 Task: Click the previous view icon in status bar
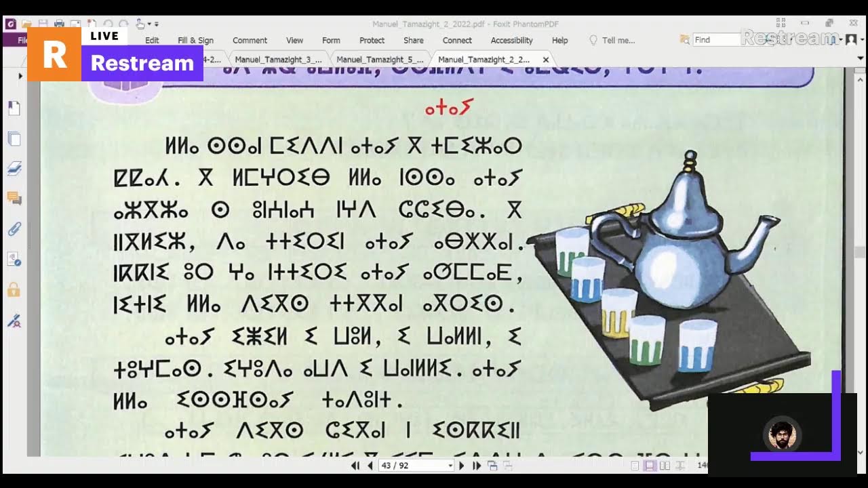[493, 466]
